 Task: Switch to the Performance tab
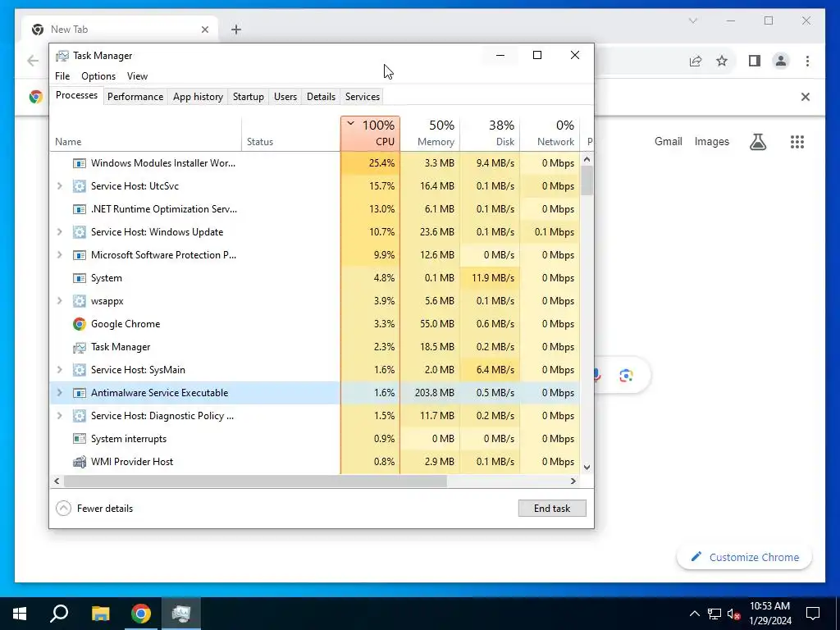click(x=135, y=97)
